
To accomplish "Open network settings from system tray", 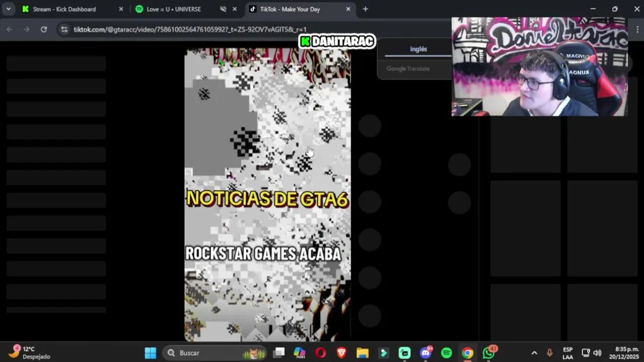I will 586,353.
